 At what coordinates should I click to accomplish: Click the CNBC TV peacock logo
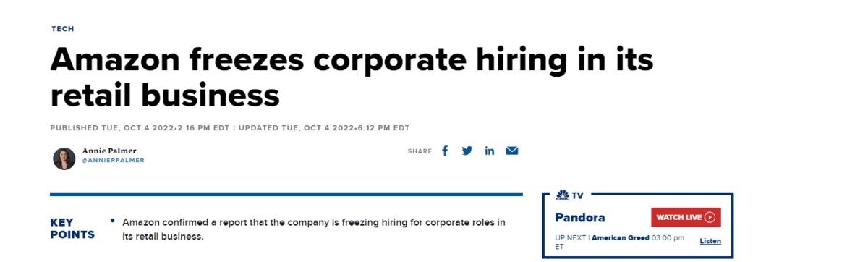562,195
